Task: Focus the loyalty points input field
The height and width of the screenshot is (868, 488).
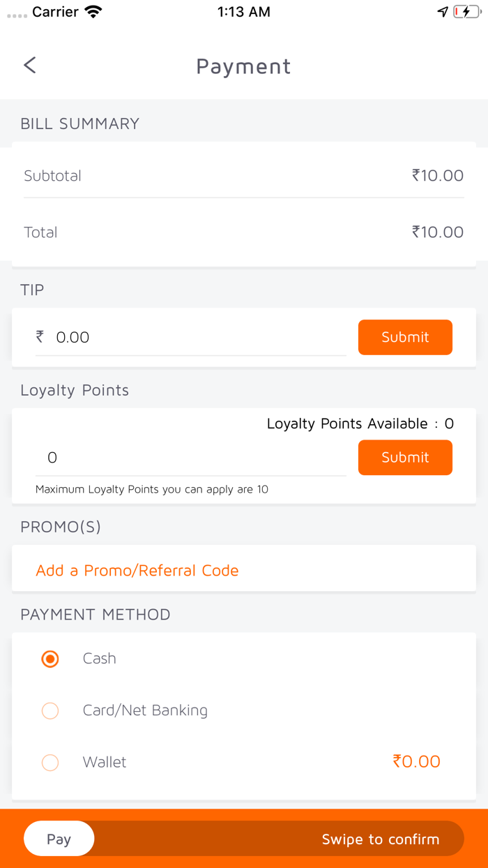Action: [188, 458]
